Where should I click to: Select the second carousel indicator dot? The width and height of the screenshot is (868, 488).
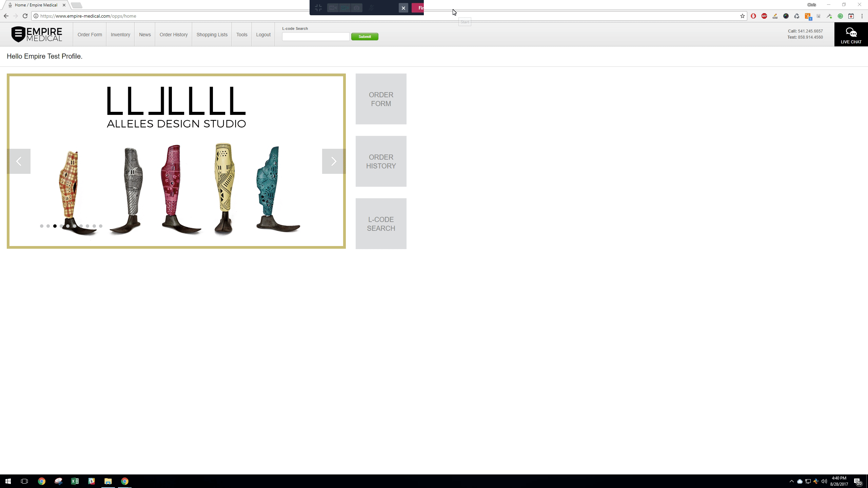(48, 226)
